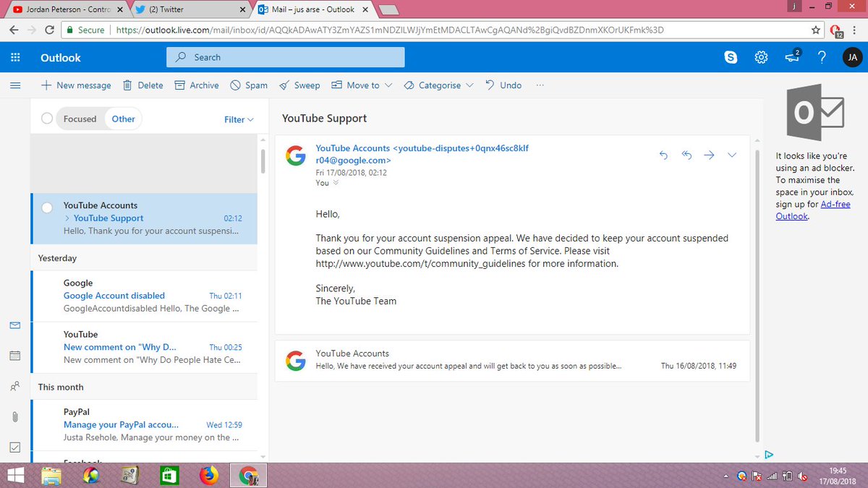Open the Google Account disabled email

click(144, 296)
